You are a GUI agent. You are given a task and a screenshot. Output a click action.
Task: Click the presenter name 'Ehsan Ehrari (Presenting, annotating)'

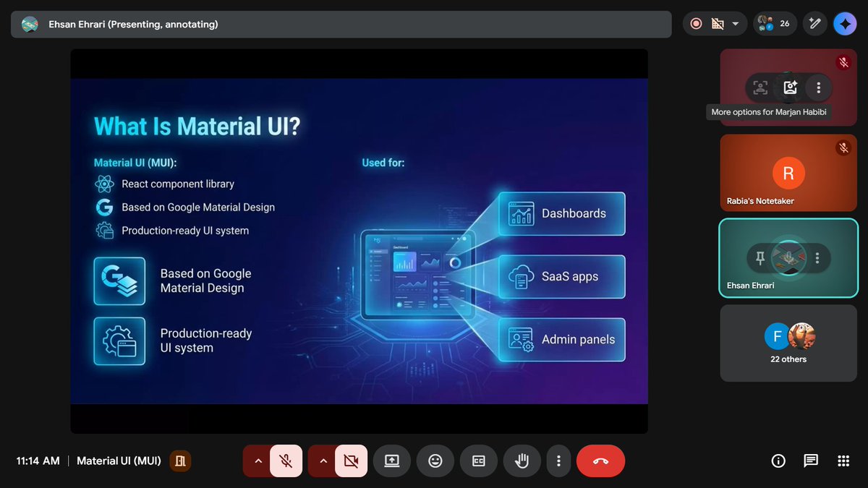click(133, 24)
